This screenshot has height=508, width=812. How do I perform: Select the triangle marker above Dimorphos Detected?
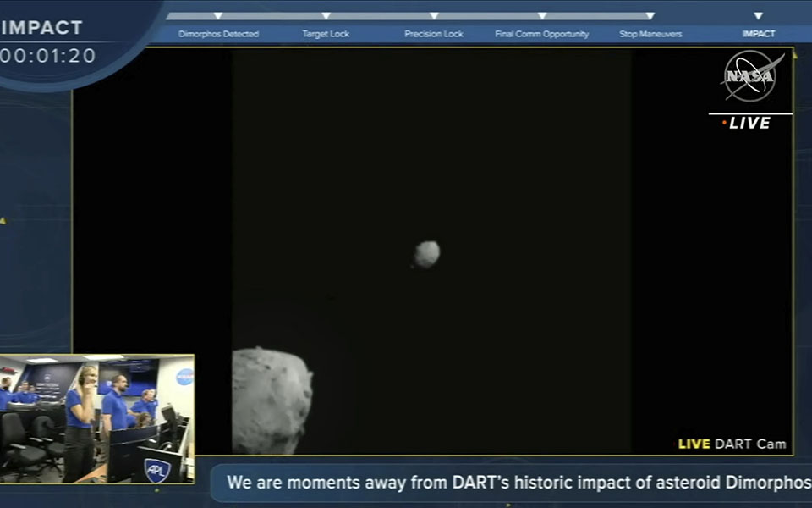coord(218,15)
